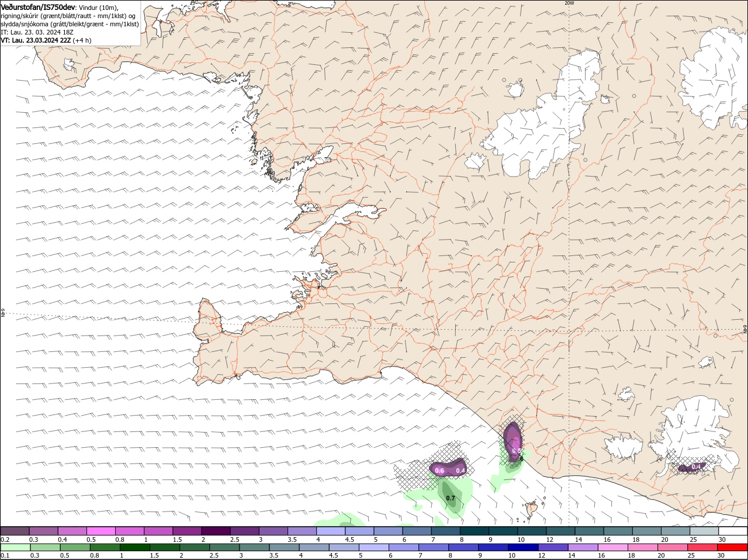Click the 0.2 label on upper legend scale

coord(5,540)
